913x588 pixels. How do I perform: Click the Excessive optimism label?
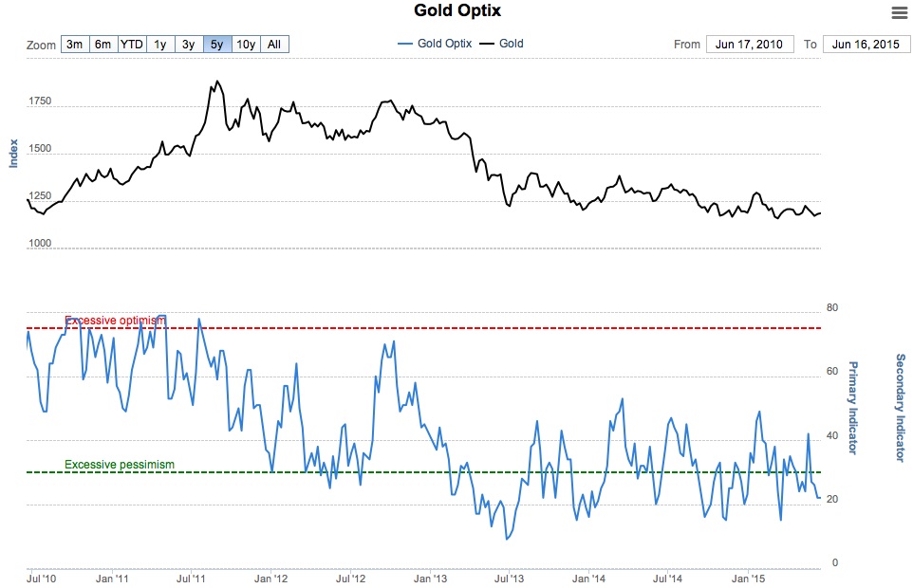tap(115, 321)
